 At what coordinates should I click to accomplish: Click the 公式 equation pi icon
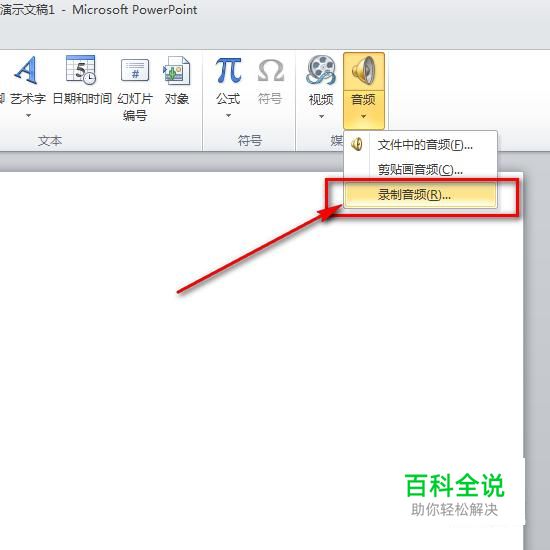click(228, 71)
